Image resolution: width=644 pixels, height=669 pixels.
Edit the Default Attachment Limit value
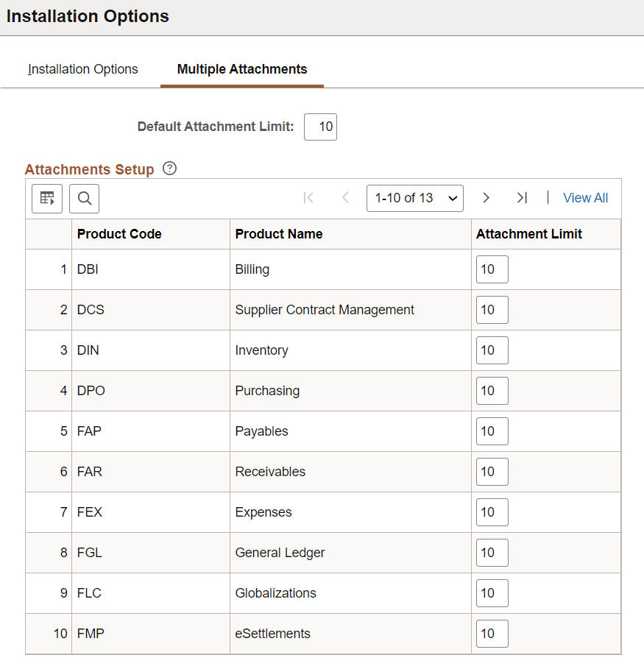tap(320, 127)
